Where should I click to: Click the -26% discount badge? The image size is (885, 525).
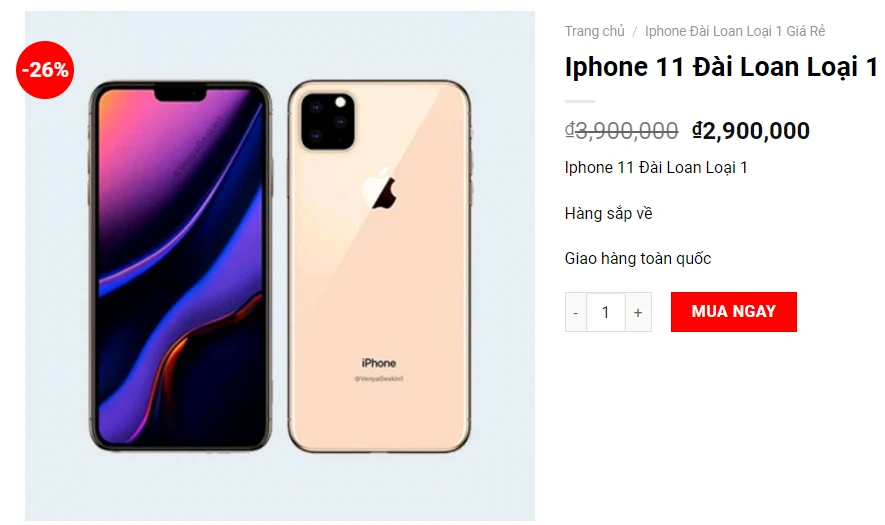click(45, 69)
